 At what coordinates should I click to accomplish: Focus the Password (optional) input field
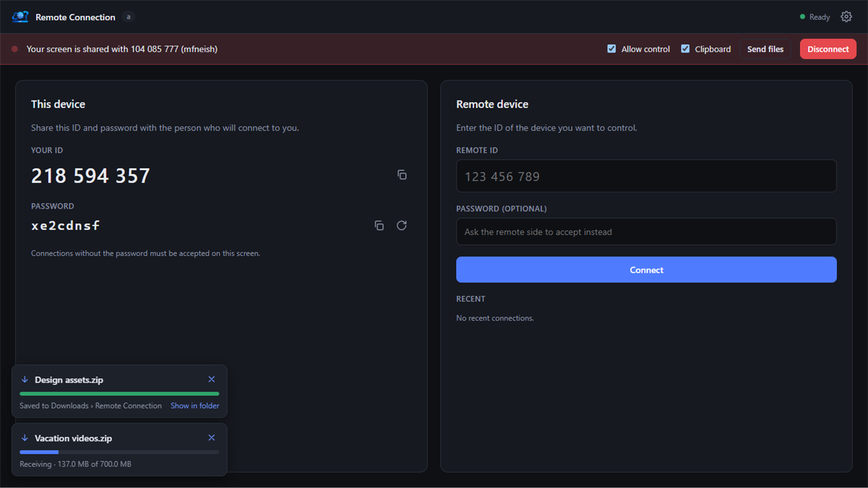point(647,231)
